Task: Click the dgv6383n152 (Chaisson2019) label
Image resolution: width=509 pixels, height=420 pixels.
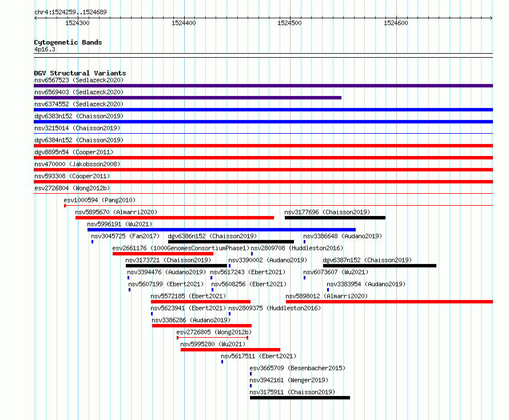Action: (x=79, y=116)
